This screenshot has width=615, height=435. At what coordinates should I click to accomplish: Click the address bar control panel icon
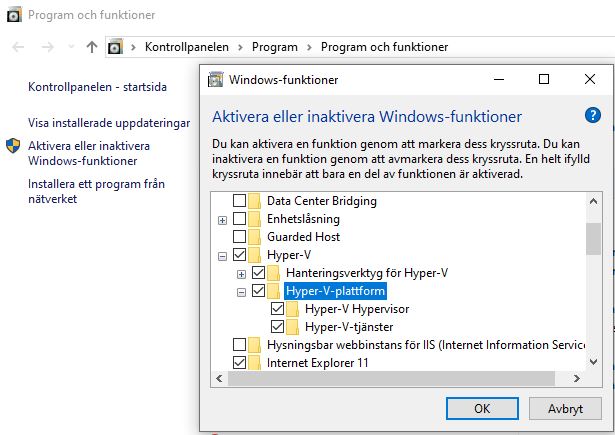click(x=115, y=47)
